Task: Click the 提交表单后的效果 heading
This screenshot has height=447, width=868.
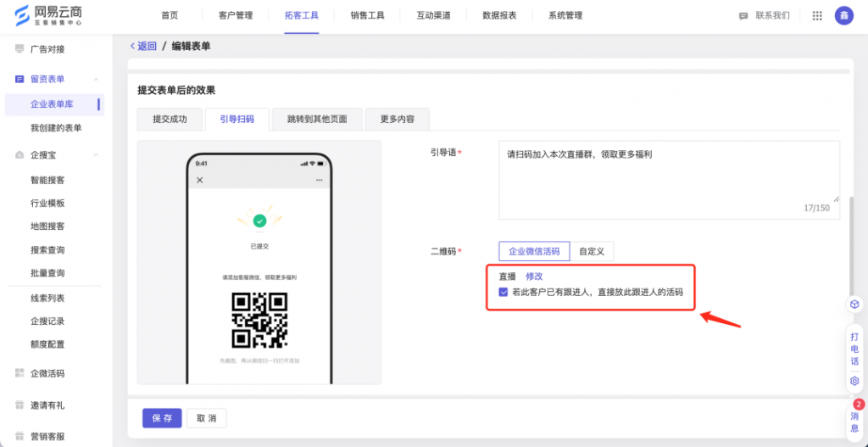Action: (176, 90)
